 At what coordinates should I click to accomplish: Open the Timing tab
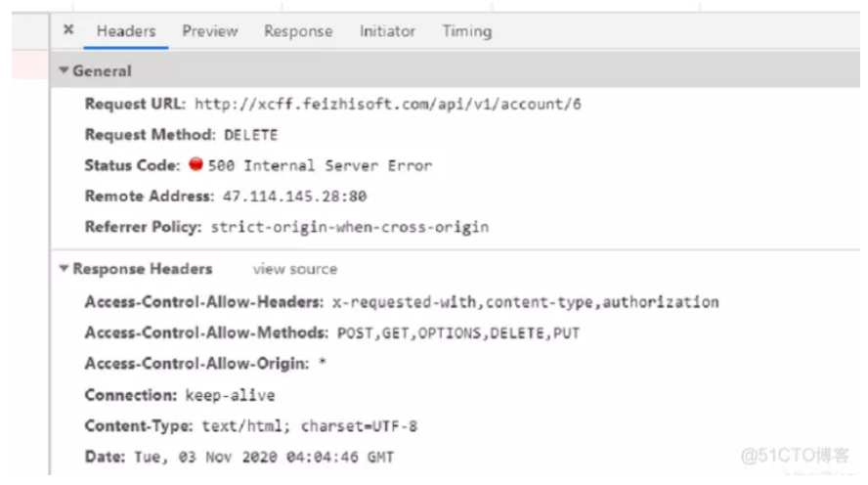pyautogui.click(x=466, y=31)
